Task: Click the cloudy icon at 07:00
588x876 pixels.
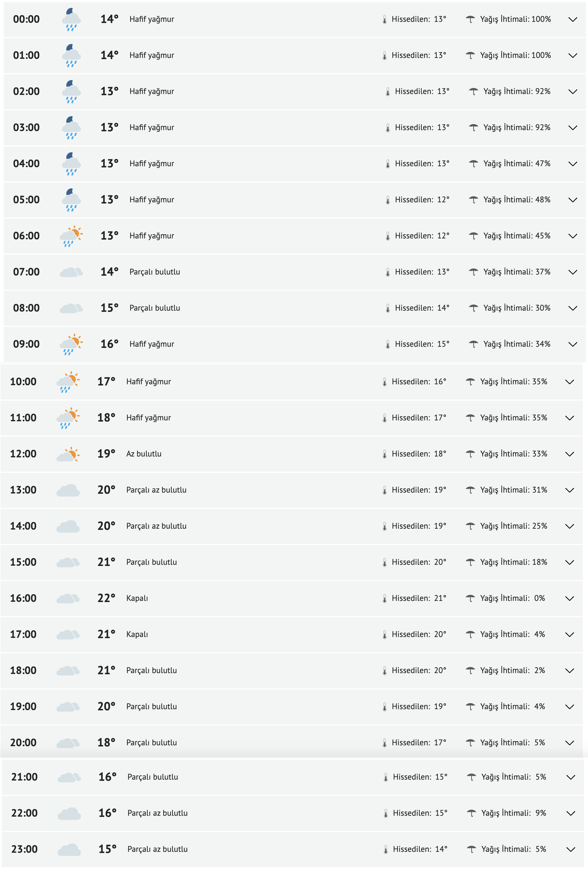Action: tap(71, 272)
